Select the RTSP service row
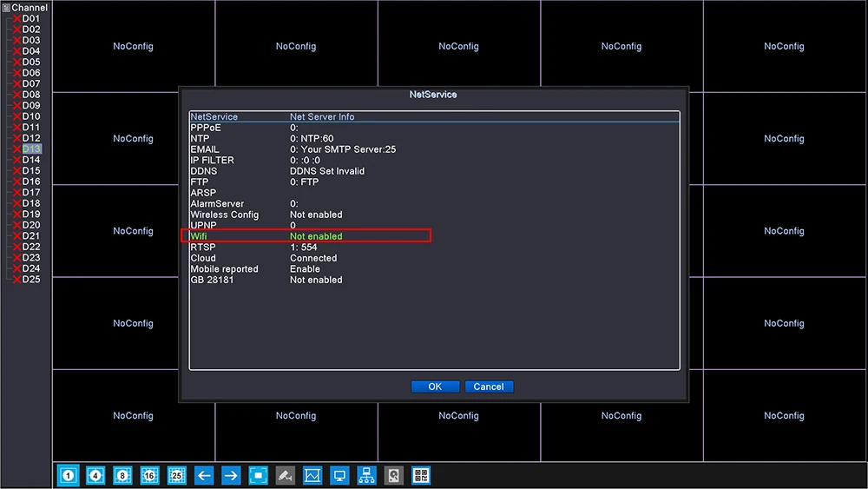This screenshot has width=868, height=489. tap(435, 248)
